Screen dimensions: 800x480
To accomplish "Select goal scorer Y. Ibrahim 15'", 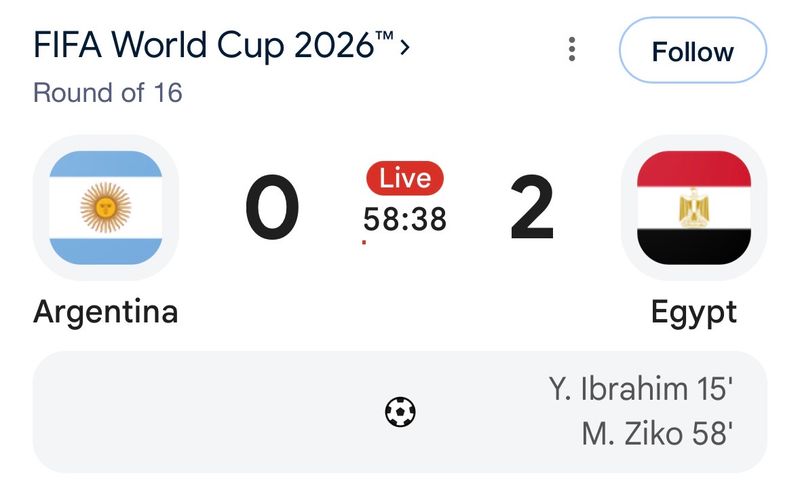I will tap(641, 389).
